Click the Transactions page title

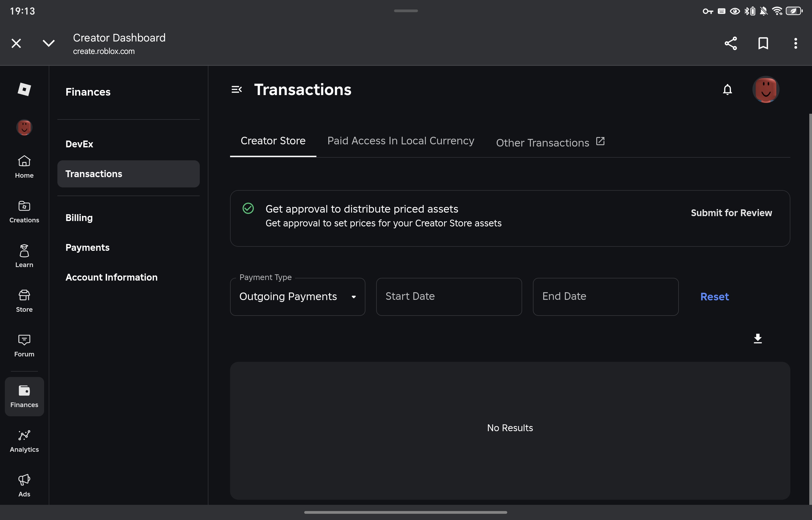point(303,89)
